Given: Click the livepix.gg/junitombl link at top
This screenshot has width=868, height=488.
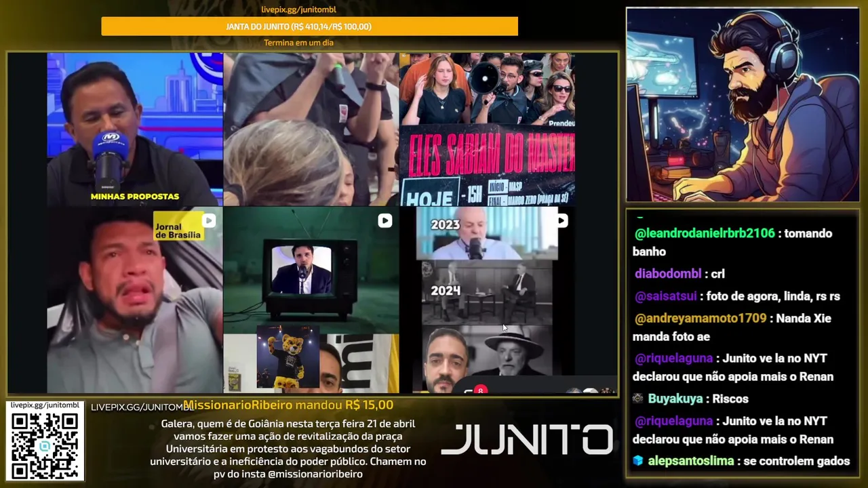Looking at the screenshot, I should pyautogui.click(x=298, y=9).
